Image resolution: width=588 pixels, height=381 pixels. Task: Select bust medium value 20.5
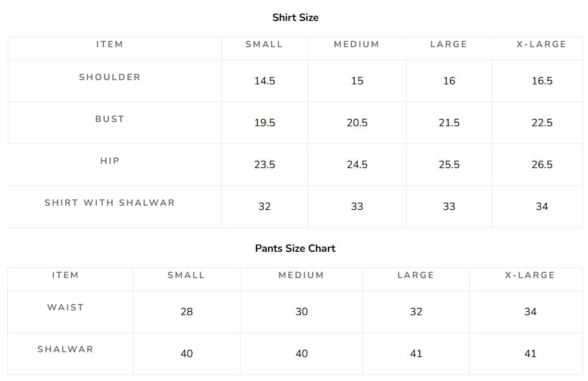tap(357, 123)
